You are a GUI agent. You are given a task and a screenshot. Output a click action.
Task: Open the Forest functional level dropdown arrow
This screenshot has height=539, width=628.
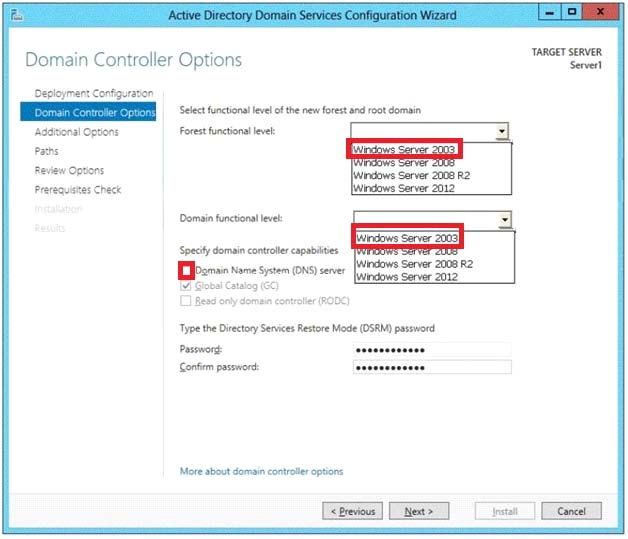[x=502, y=131]
